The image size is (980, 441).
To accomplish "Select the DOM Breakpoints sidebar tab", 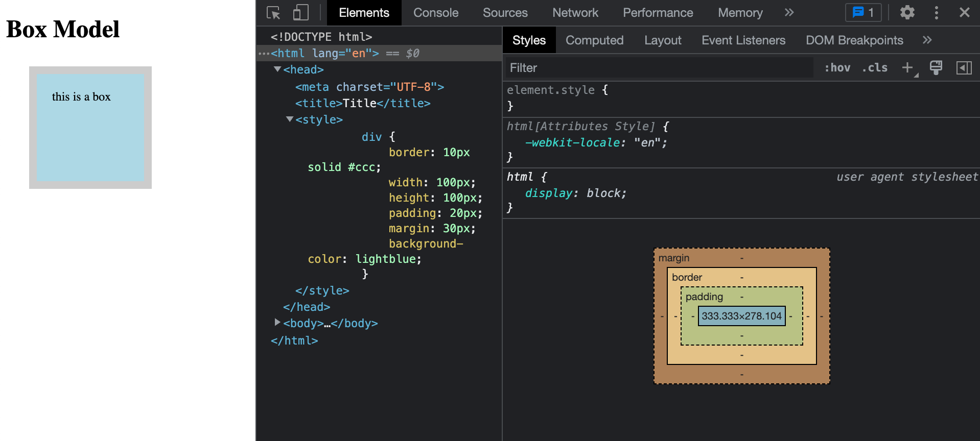I will [x=854, y=40].
